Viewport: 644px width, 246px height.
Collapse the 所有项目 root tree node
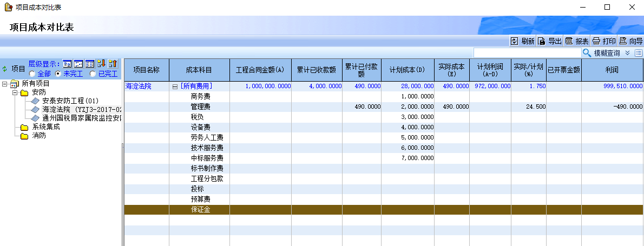(x=5, y=84)
